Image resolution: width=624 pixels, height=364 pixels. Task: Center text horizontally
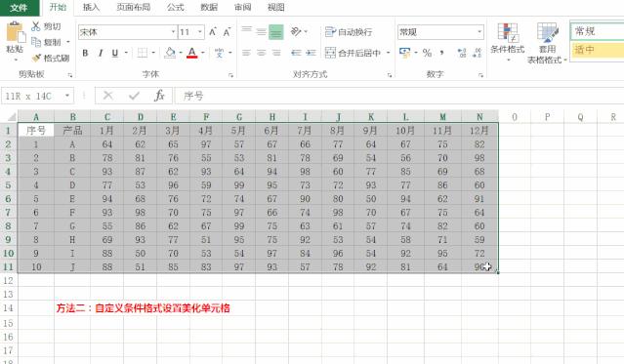click(x=261, y=53)
